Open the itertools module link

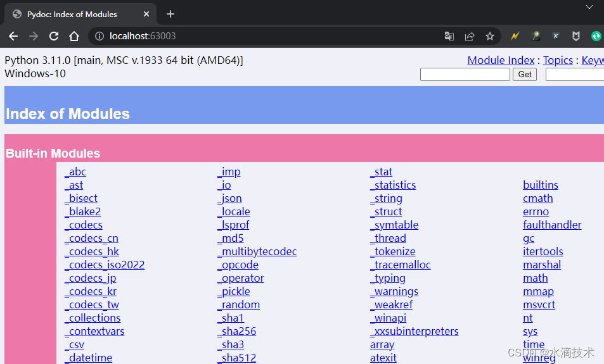tap(543, 252)
